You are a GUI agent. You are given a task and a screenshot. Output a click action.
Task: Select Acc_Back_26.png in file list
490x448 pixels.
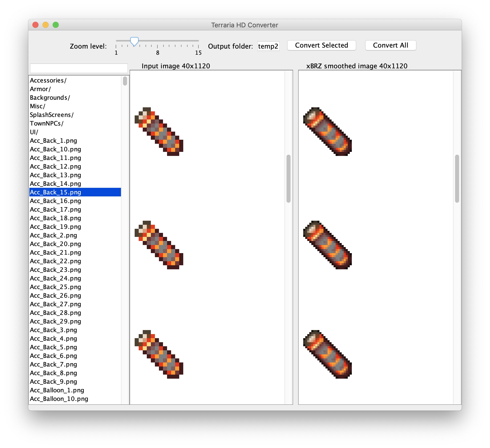[x=75, y=295]
